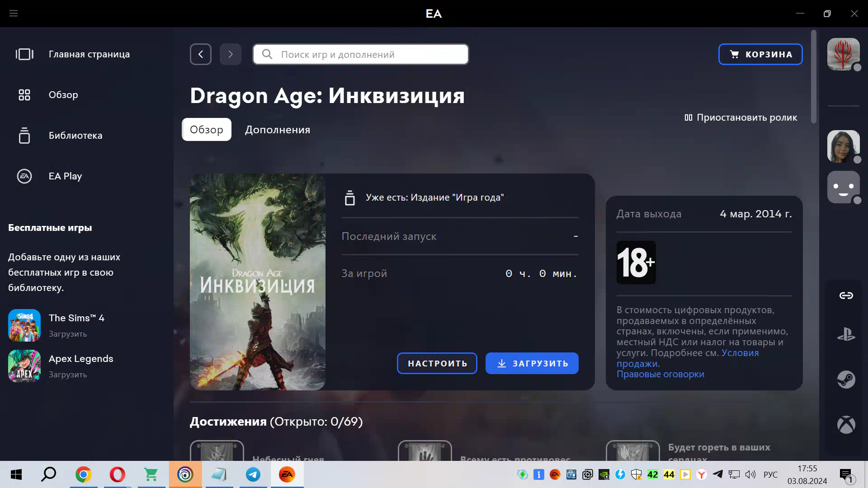The image size is (868, 488).
Task: Open the Правовые оговорки link
Action: click(660, 374)
